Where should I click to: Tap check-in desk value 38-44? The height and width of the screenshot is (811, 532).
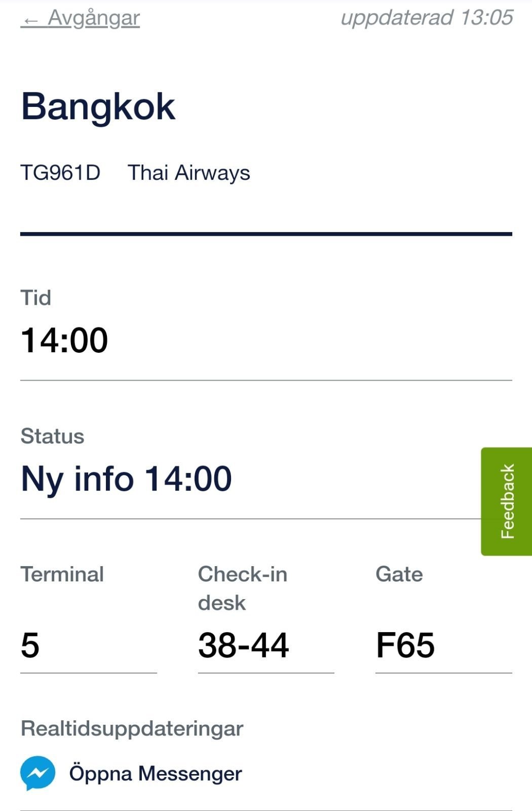243,645
